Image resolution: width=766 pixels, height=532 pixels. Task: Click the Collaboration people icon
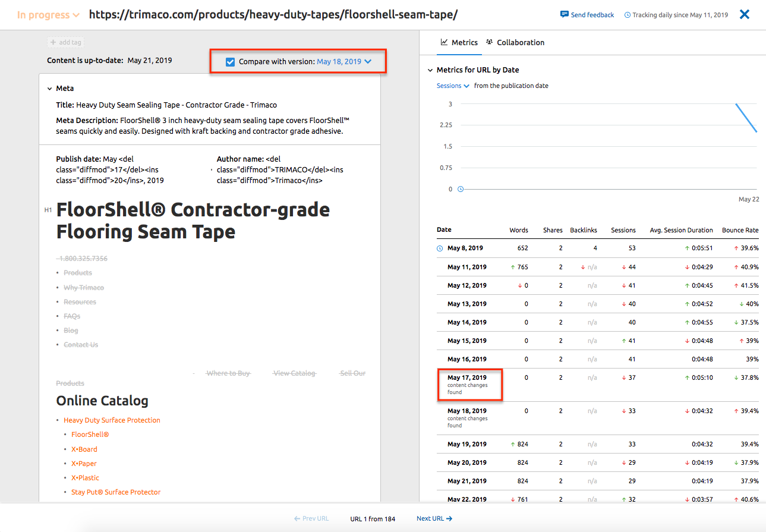(490, 42)
